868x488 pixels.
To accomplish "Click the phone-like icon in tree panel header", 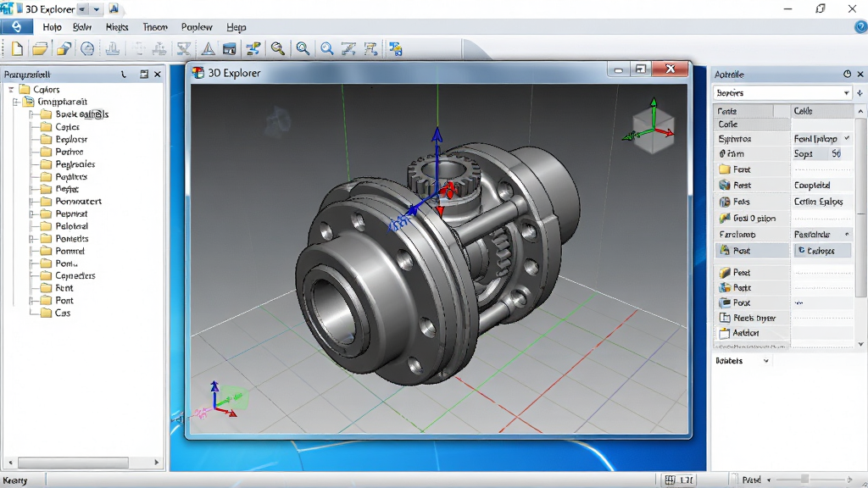I will coord(124,75).
